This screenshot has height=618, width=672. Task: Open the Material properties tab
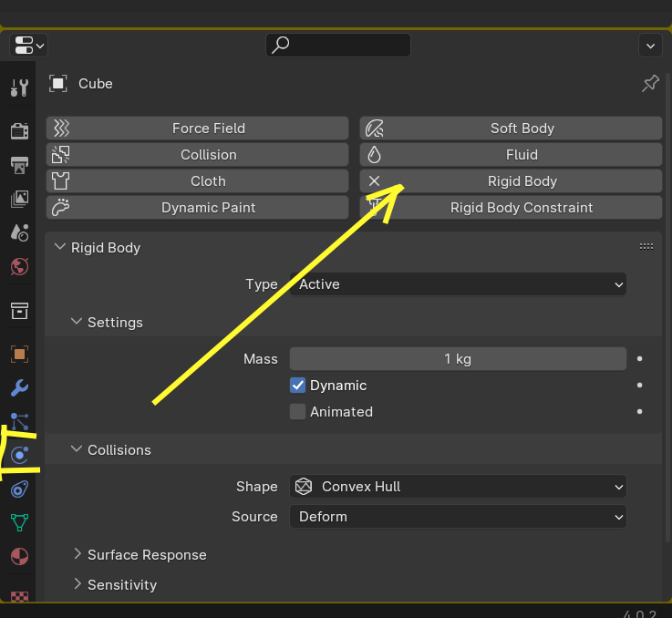[19, 556]
